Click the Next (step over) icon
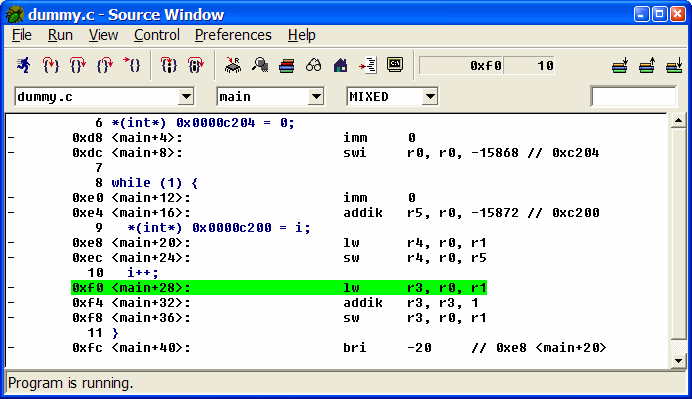 pyautogui.click(x=78, y=65)
